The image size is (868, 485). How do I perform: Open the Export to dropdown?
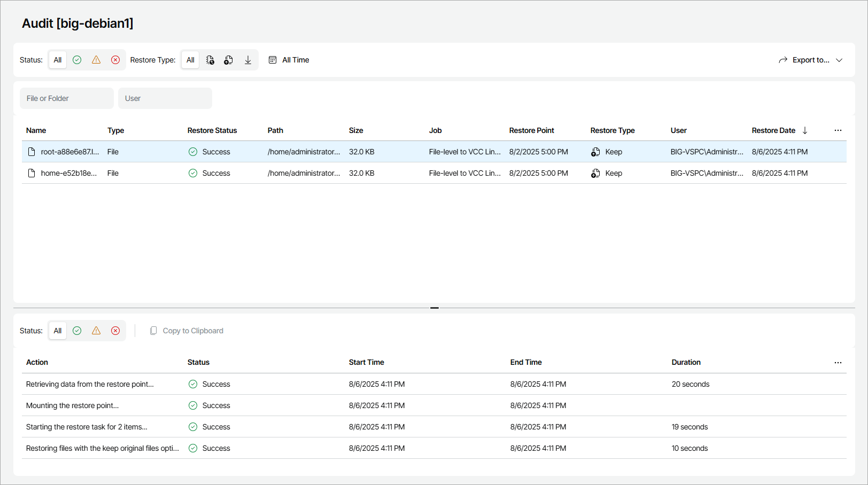[x=810, y=60]
